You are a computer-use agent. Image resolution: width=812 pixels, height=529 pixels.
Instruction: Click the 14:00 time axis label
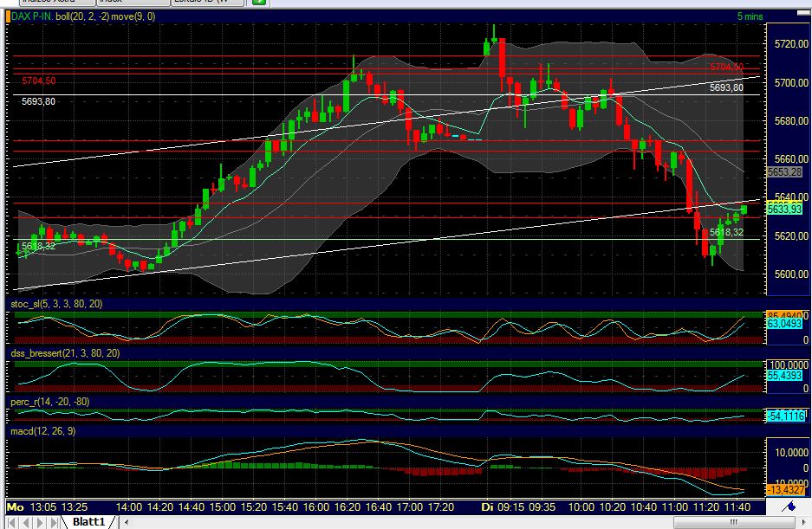coord(128,506)
